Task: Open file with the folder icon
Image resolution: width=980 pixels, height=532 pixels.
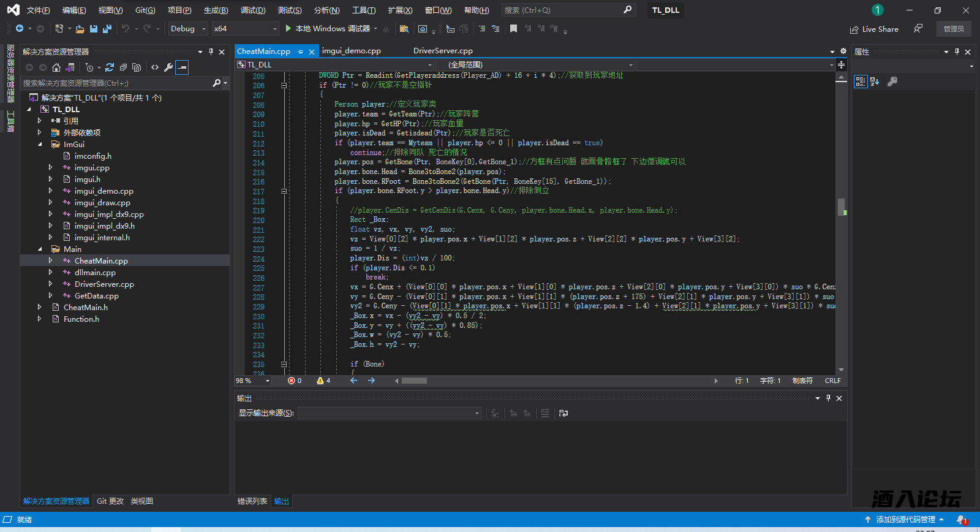Action: click(80, 29)
